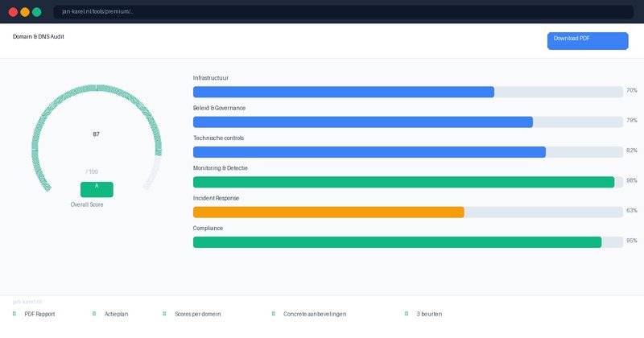Click the icon beside 3 beurten
This screenshot has height=338, width=644.
coord(407,313)
